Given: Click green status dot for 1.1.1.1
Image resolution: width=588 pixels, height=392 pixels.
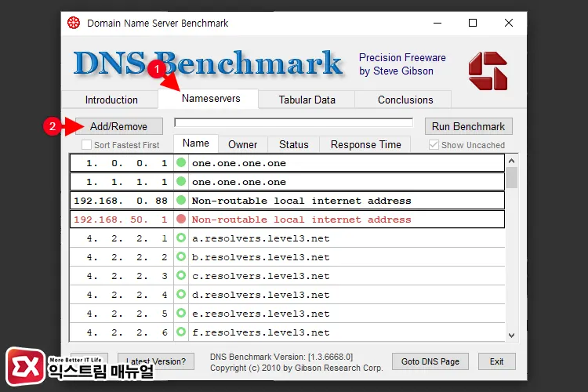Looking at the screenshot, I should tap(181, 182).
